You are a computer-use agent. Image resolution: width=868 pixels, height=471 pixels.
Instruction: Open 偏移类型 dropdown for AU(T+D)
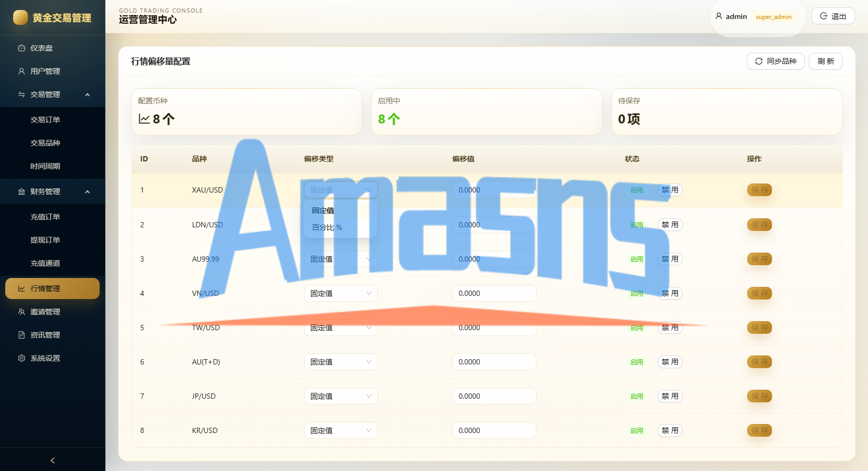(x=341, y=362)
